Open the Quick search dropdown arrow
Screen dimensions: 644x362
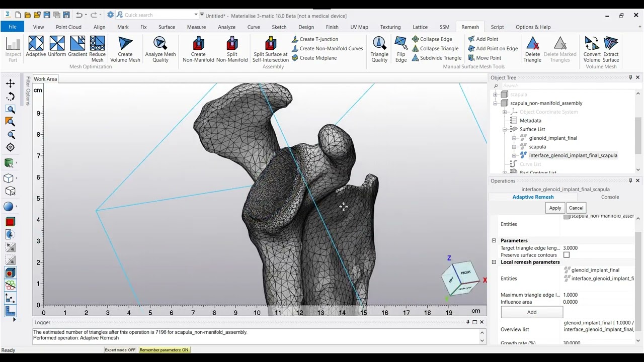tap(196, 15)
